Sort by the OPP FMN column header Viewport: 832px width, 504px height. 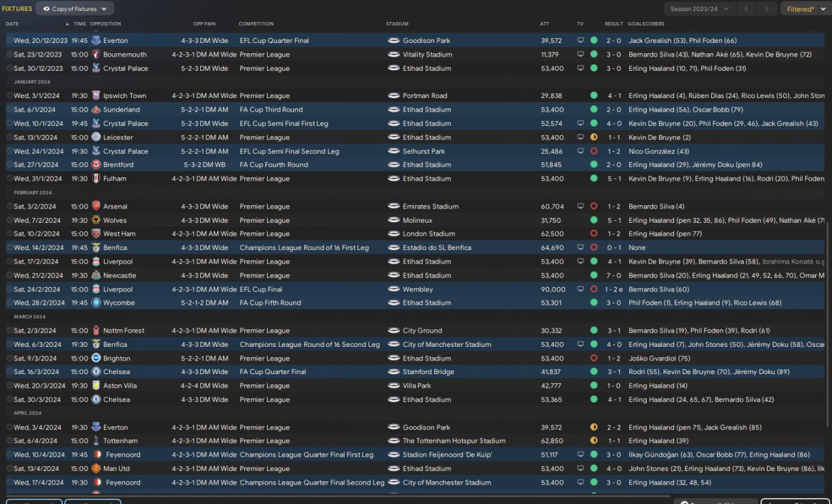(204, 24)
